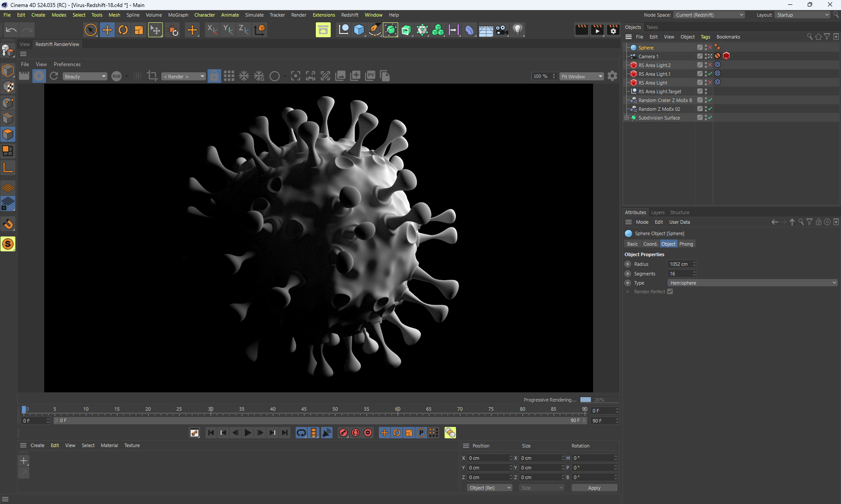The image size is (841, 504).
Task: Open the MoGraph menu
Action: coord(178,15)
